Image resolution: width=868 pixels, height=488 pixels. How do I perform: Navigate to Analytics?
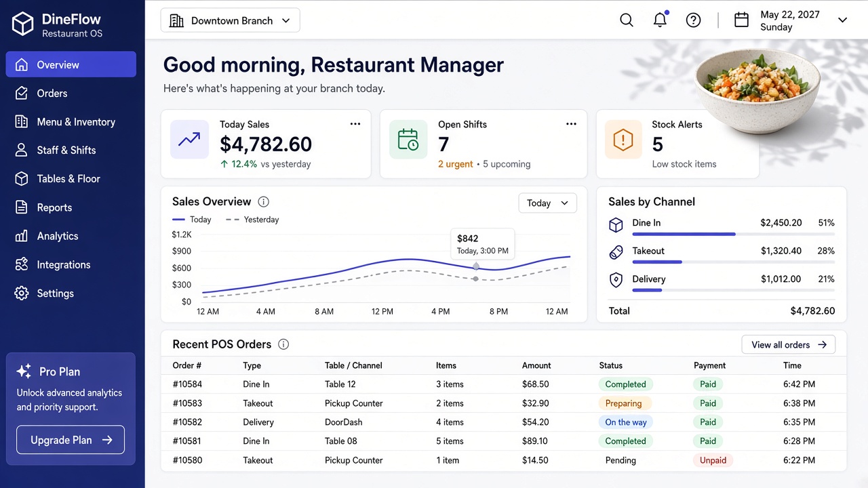(x=71, y=236)
